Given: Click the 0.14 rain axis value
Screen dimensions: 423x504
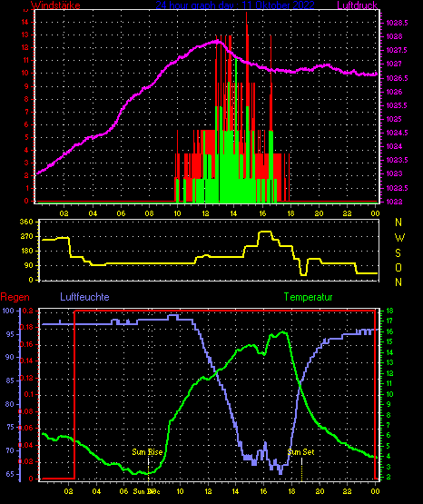Looking at the screenshot, I should pyautogui.click(x=26, y=361).
